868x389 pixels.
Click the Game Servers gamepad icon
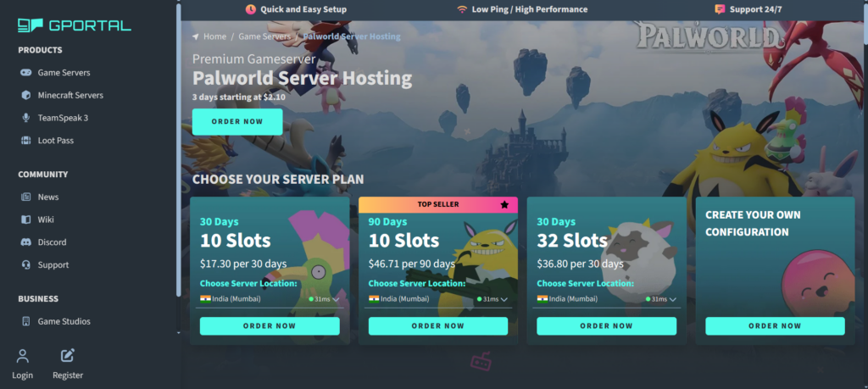tap(25, 73)
